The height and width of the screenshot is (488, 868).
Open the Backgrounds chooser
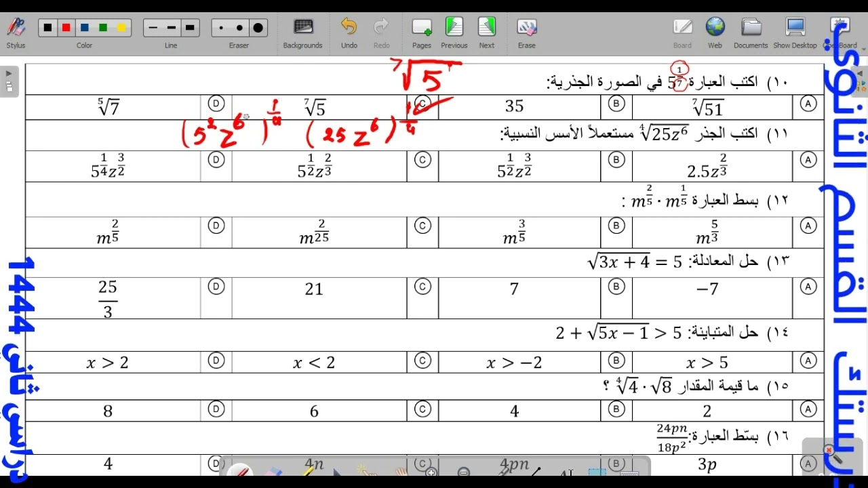(302, 33)
